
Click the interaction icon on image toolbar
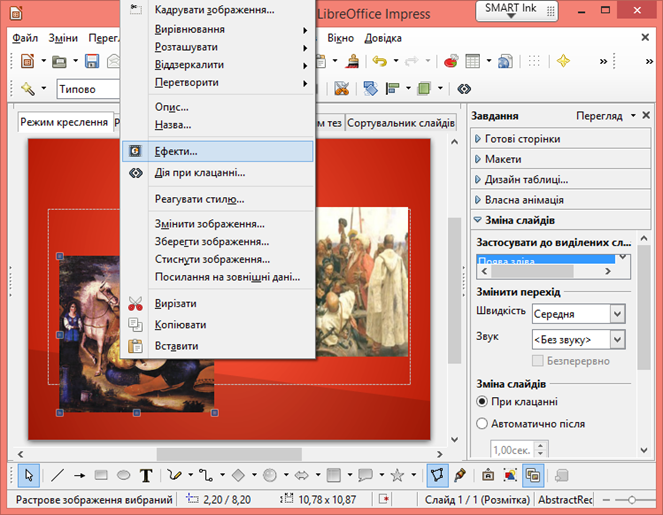coord(464,89)
